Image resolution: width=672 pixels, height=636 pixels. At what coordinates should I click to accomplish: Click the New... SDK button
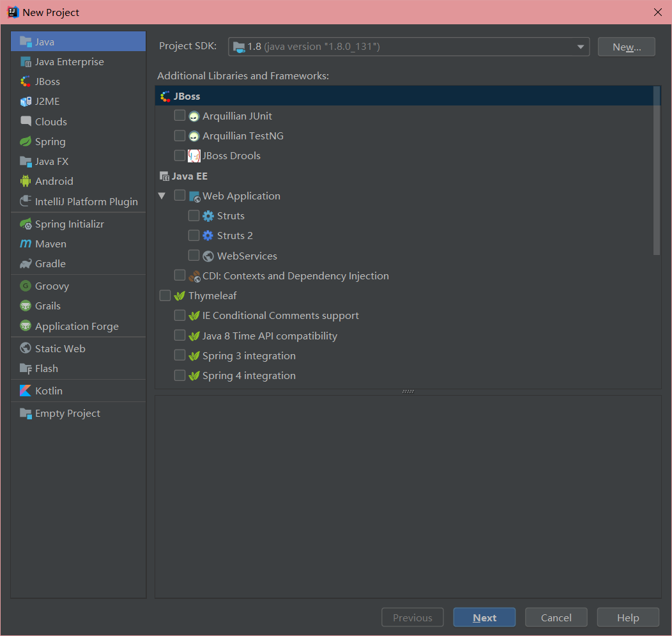pos(627,47)
